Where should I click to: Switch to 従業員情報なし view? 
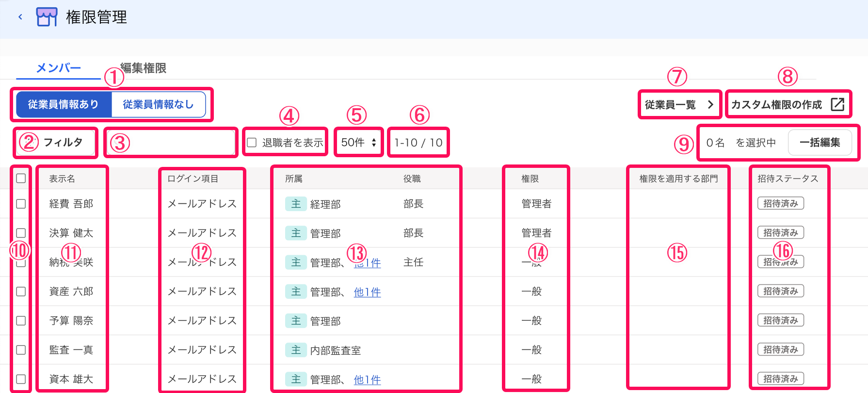click(x=158, y=104)
